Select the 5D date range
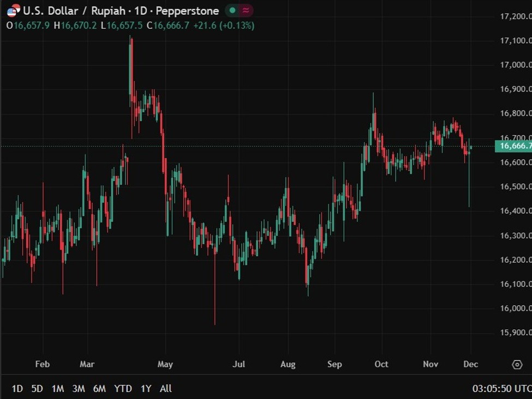 [x=36, y=388]
